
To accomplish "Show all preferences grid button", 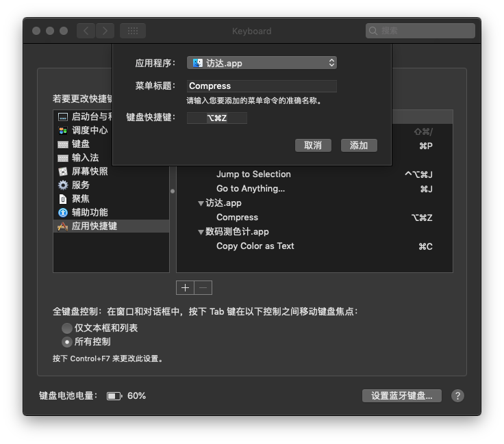I will 133,31.
